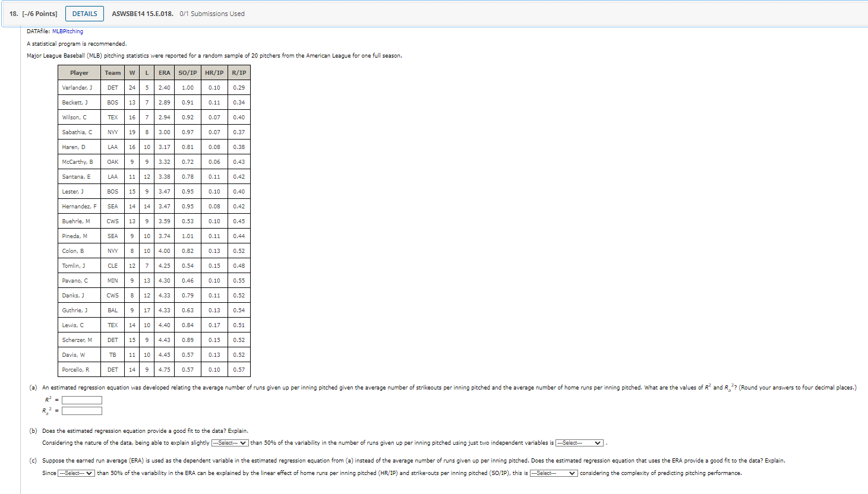Open 'this is' Select dropdown in part (c)

coord(553,473)
